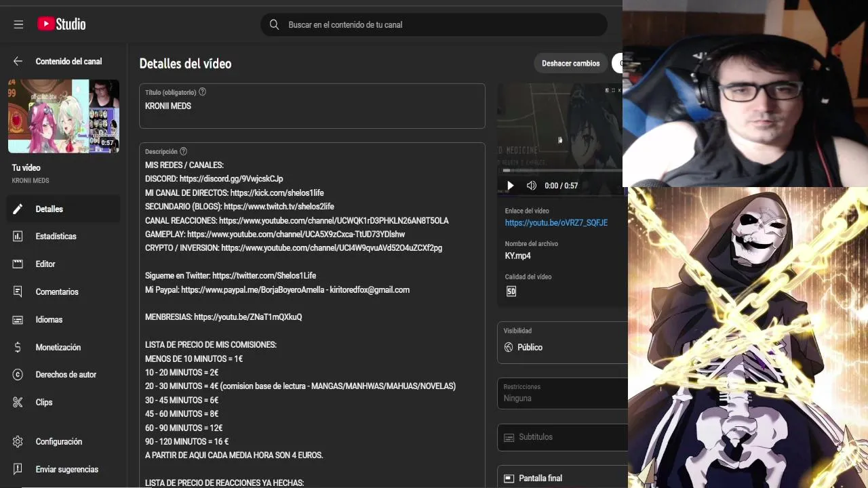
Task: Open the video link youtu.be/oVRZ7_SQFJE
Action: tap(556, 223)
